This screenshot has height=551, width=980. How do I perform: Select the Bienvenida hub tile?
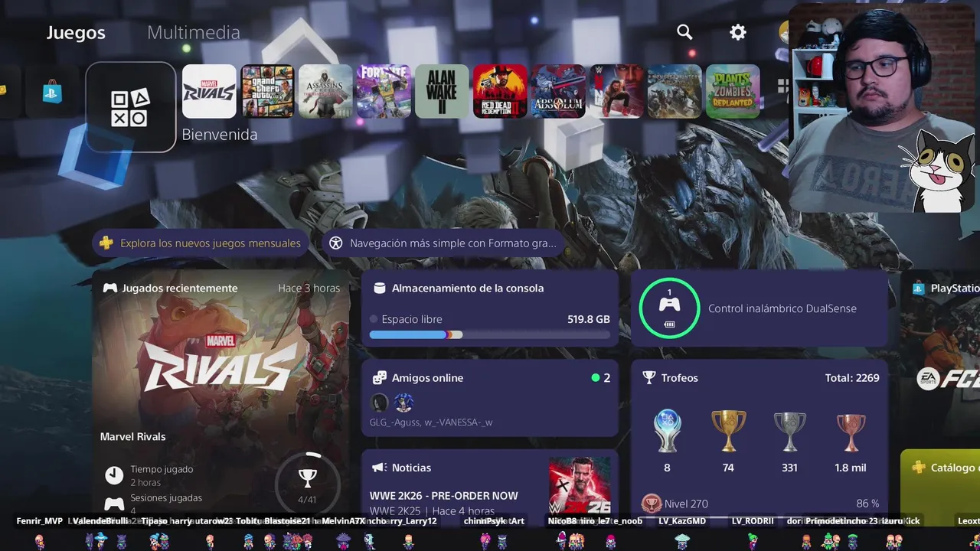coord(131,107)
